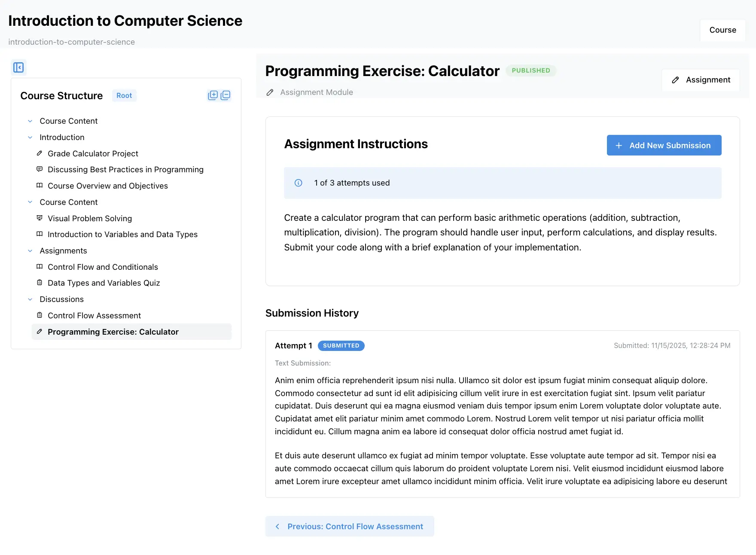Collapse the Discussions tree section

pos(30,299)
